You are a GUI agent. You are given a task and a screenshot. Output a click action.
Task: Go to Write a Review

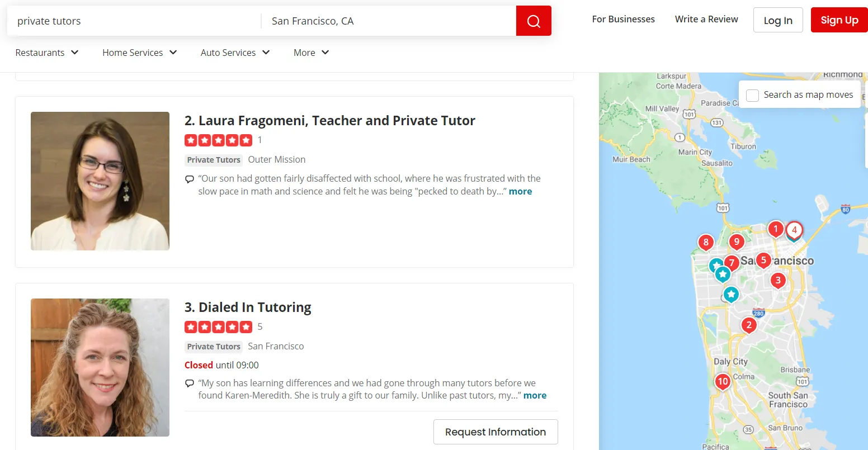point(706,19)
